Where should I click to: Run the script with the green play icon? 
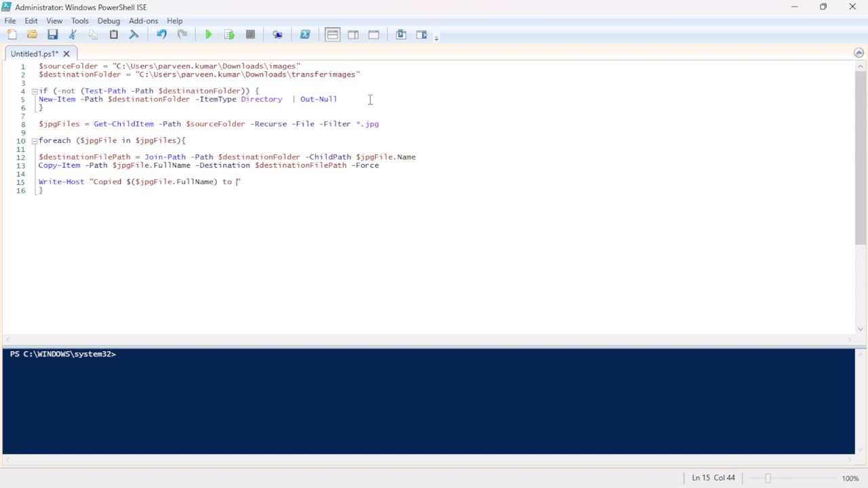(x=209, y=35)
